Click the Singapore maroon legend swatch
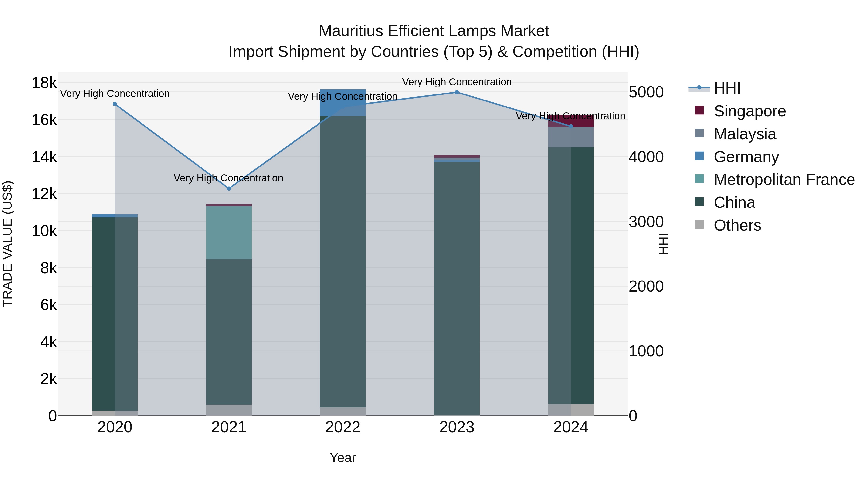Image resolution: width=868 pixels, height=488 pixels. point(699,110)
